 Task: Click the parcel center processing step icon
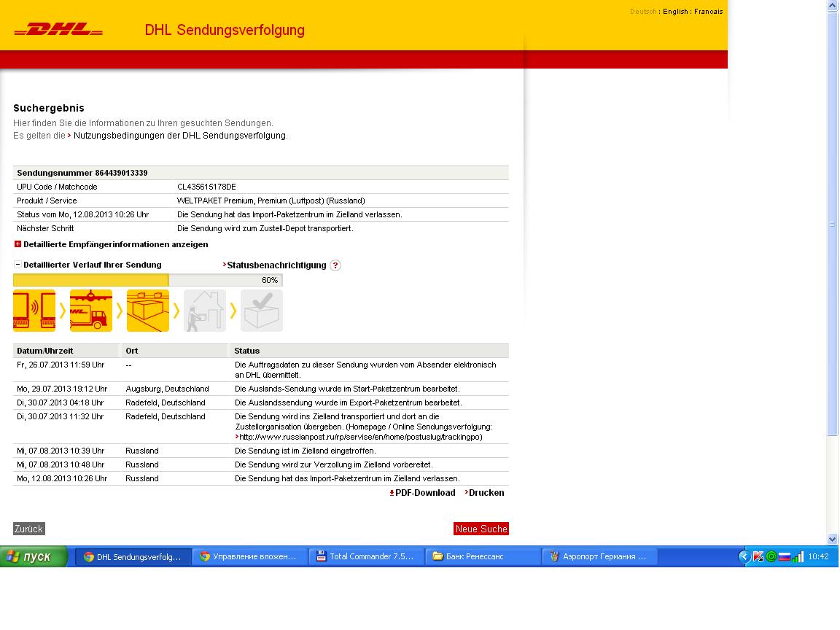click(148, 311)
